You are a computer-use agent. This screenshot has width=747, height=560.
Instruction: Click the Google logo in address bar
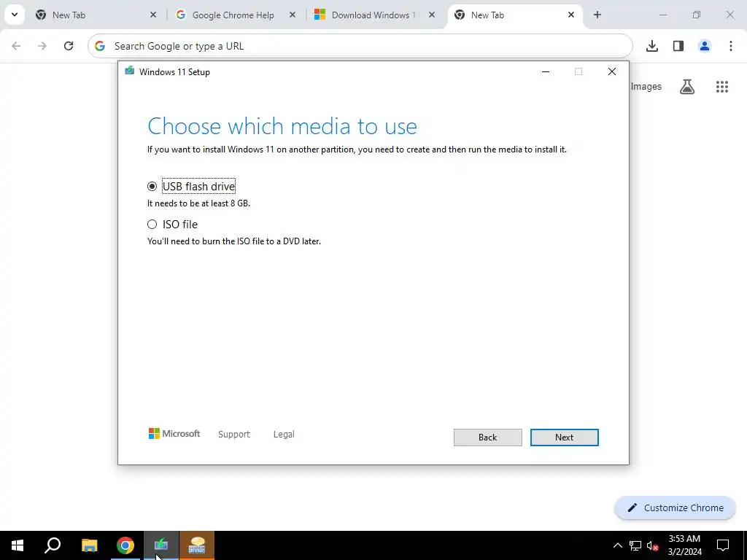click(x=99, y=46)
